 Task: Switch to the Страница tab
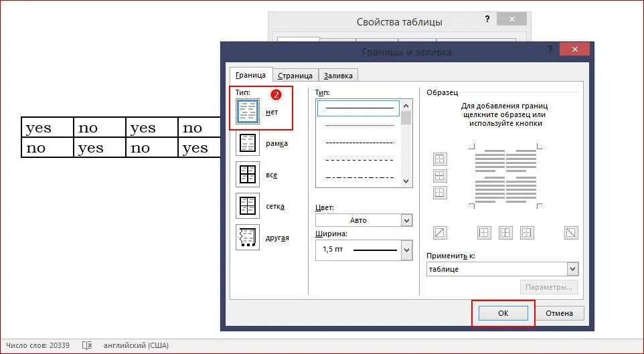(295, 76)
